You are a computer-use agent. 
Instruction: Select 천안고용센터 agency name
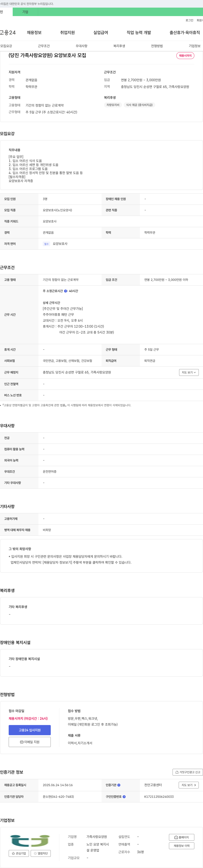tap(153, 785)
